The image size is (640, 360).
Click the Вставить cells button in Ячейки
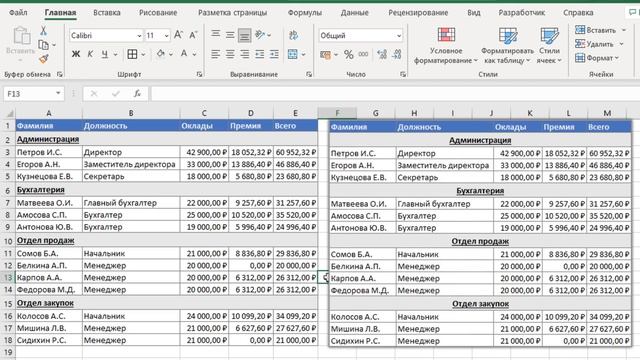coord(596,30)
